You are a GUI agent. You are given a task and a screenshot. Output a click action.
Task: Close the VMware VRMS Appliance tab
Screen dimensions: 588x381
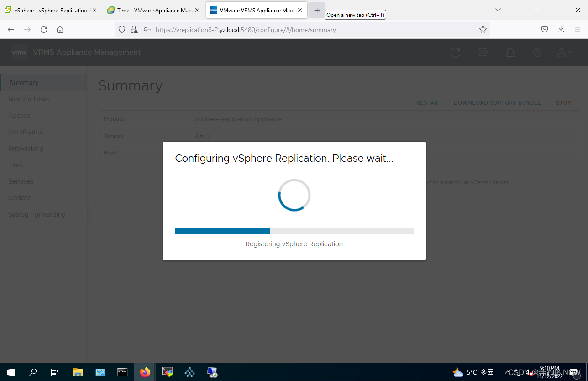pos(300,10)
